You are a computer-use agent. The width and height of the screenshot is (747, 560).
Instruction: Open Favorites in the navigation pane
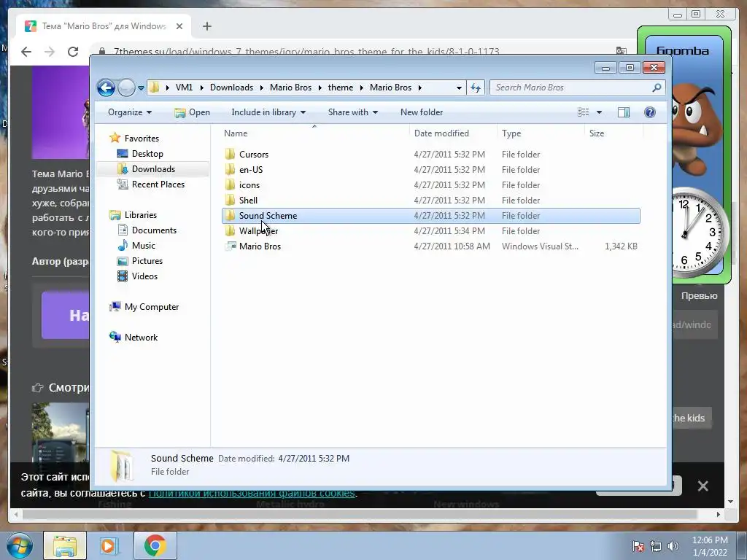coord(142,138)
